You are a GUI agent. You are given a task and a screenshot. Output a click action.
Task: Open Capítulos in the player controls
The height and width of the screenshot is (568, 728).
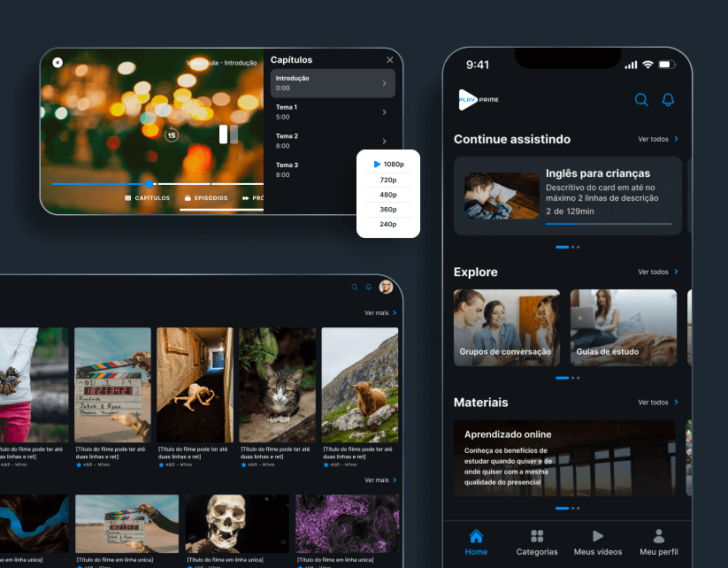[148, 198]
